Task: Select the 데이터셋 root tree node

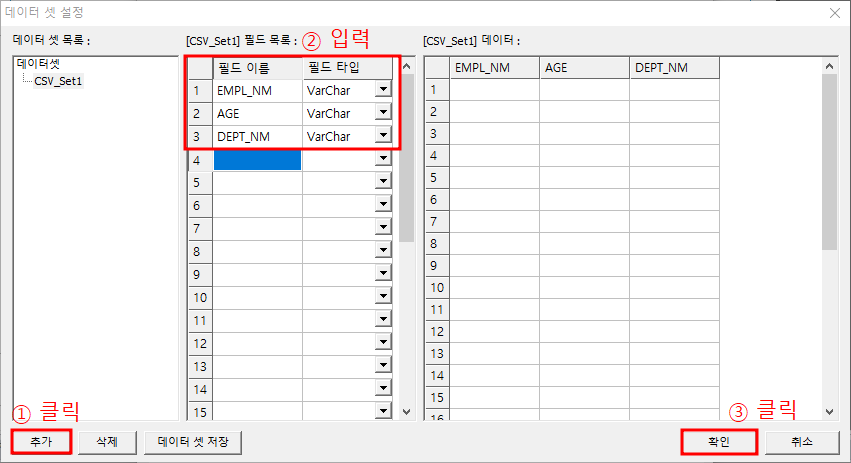Action: coord(38,64)
